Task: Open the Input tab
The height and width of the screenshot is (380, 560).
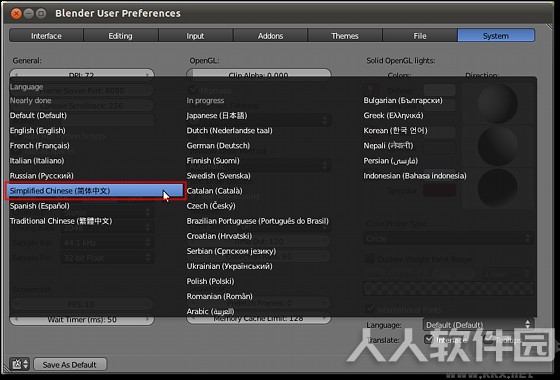Action: coord(195,36)
